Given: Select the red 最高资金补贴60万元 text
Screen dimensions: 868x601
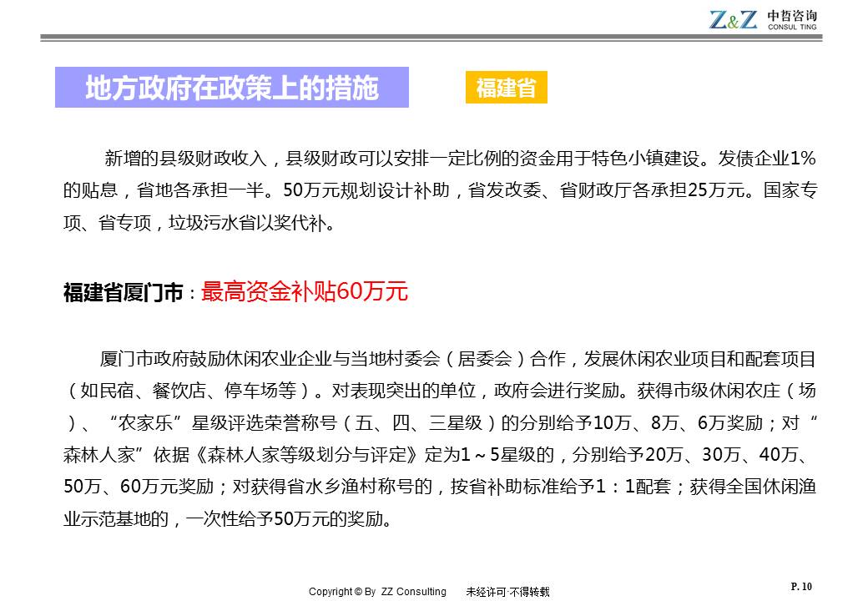Looking at the screenshot, I should point(304,292).
